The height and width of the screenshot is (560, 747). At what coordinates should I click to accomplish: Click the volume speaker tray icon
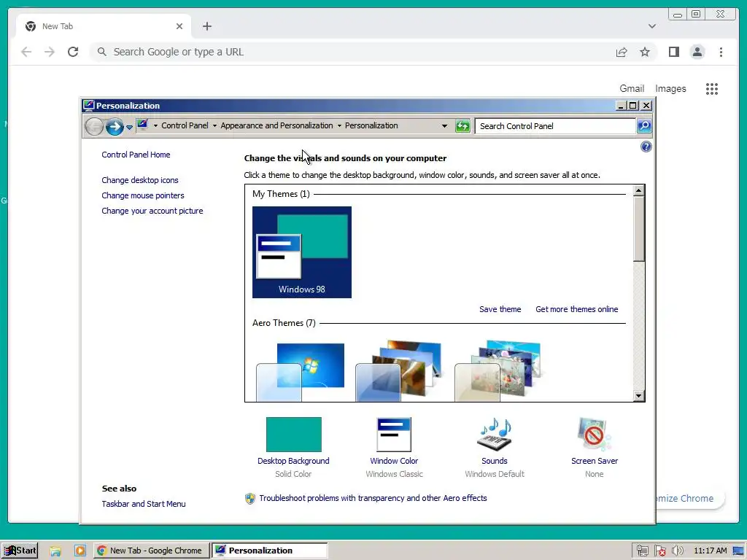point(677,551)
